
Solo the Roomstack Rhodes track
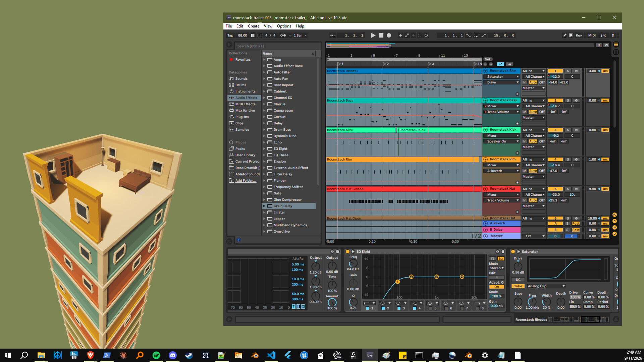click(568, 71)
